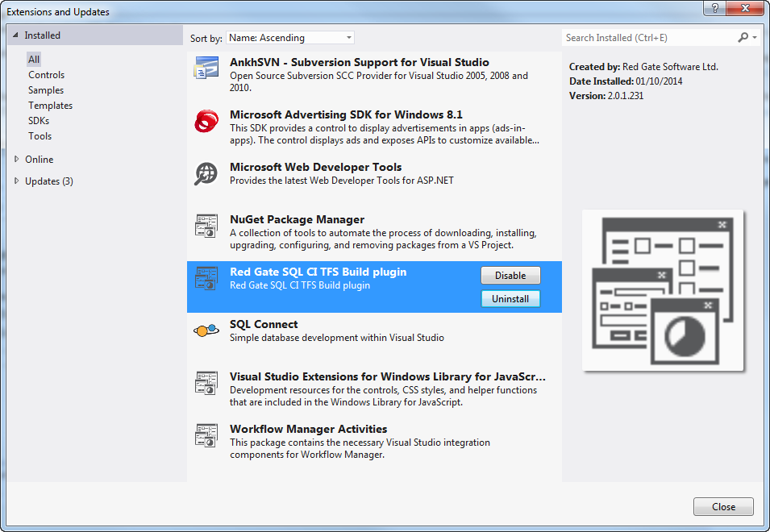Collapse the Installed category

point(16,35)
